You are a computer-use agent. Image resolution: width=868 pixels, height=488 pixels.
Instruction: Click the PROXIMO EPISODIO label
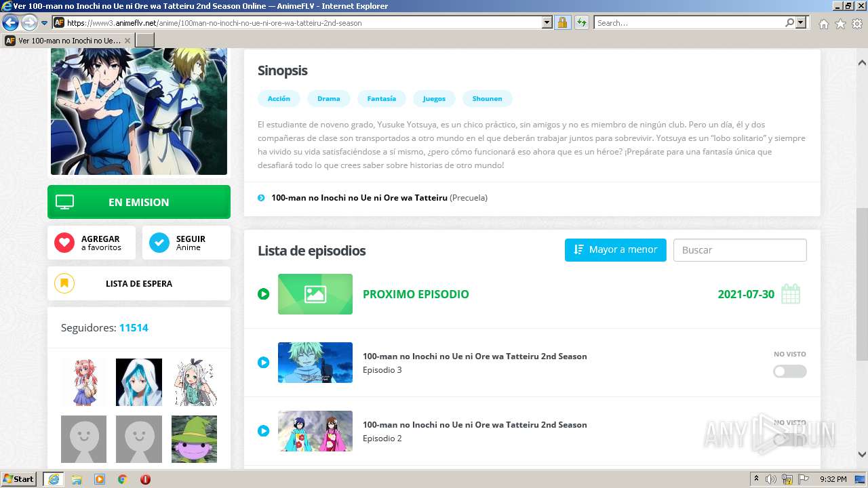tap(416, 294)
